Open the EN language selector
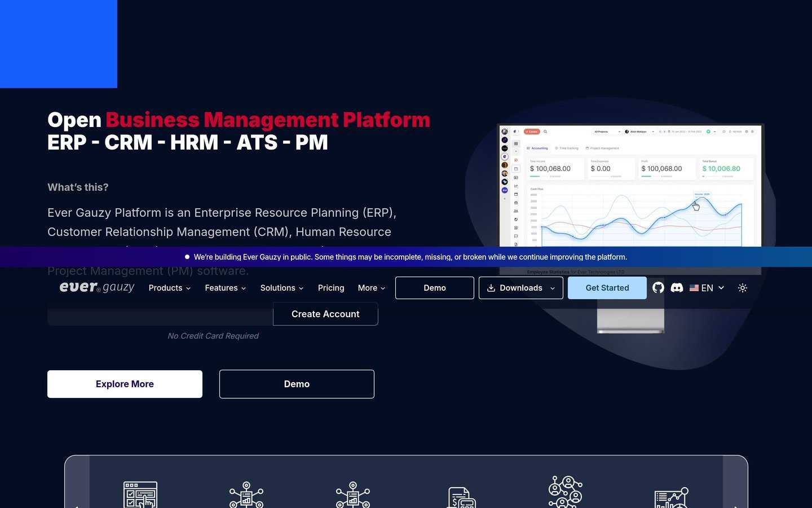The height and width of the screenshot is (508, 812). [x=707, y=288]
